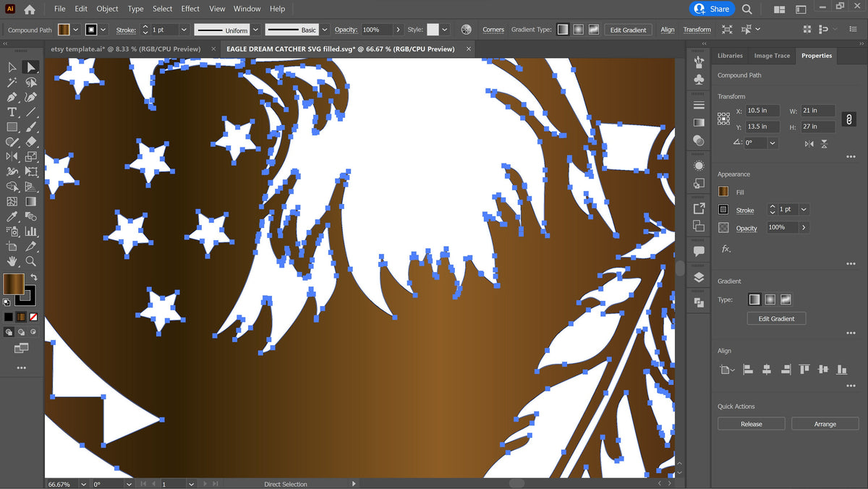Image resolution: width=868 pixels, height=489 pixels.
Task: Open the Uniform width profile dropdown
Action: 254,30
